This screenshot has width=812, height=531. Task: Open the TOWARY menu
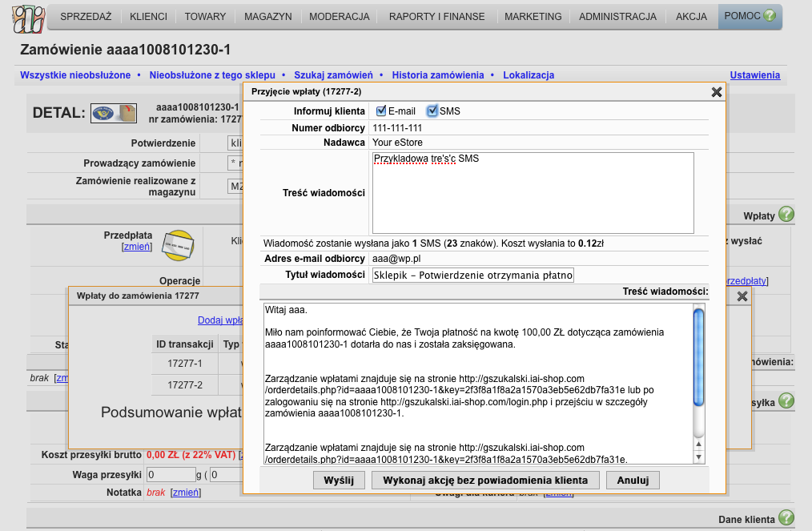[205, 17]
